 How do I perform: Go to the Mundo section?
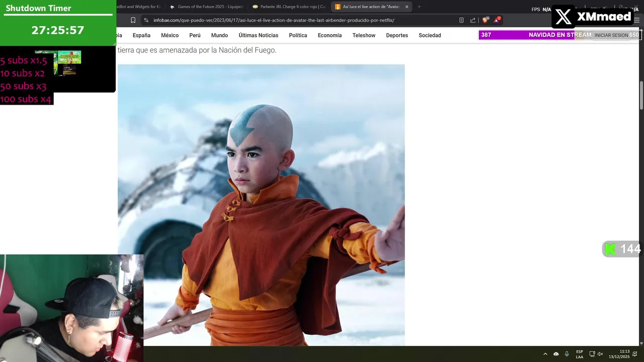click(x=219, y=35)
